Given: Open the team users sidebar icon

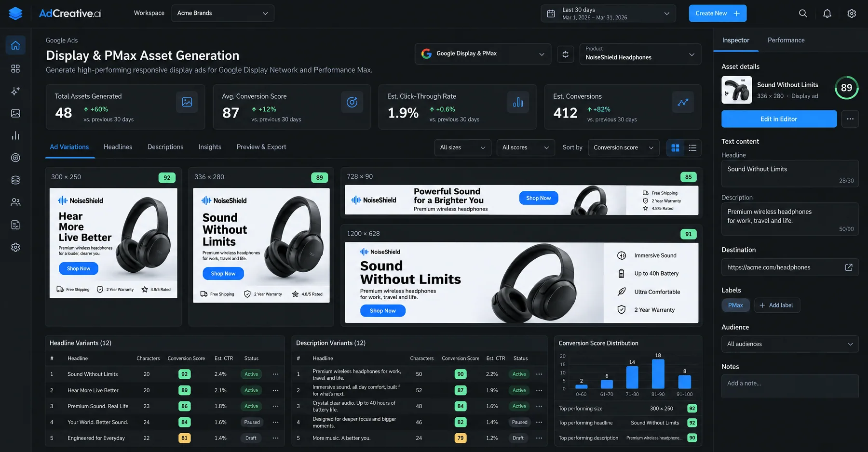Looking at the screenshot, I should point(15,202).
